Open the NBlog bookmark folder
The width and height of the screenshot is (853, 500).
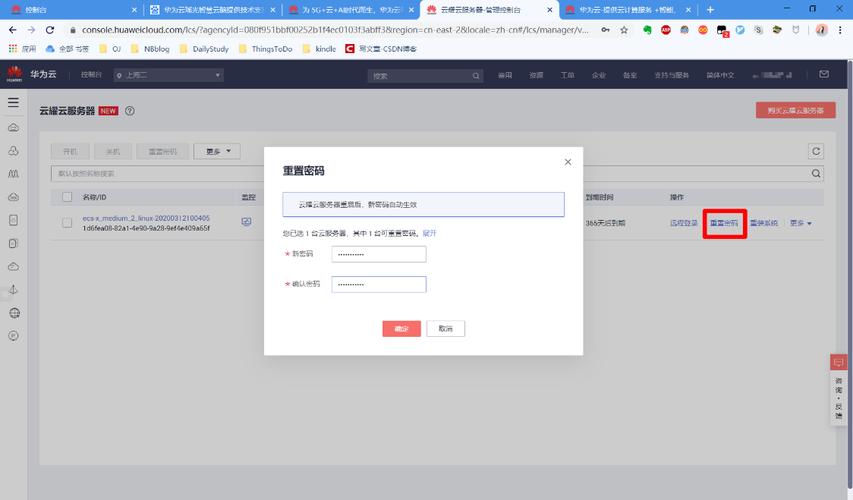[x=150, y=49]
